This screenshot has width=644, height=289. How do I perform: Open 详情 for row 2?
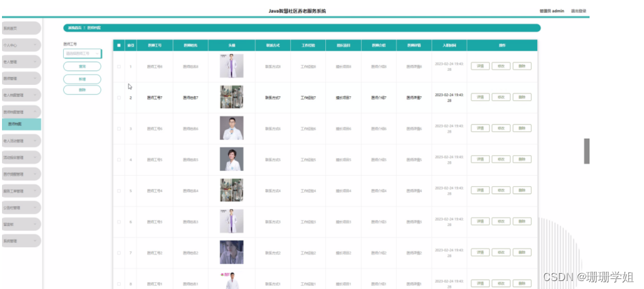pyautogui.click(x=480, y=97)
